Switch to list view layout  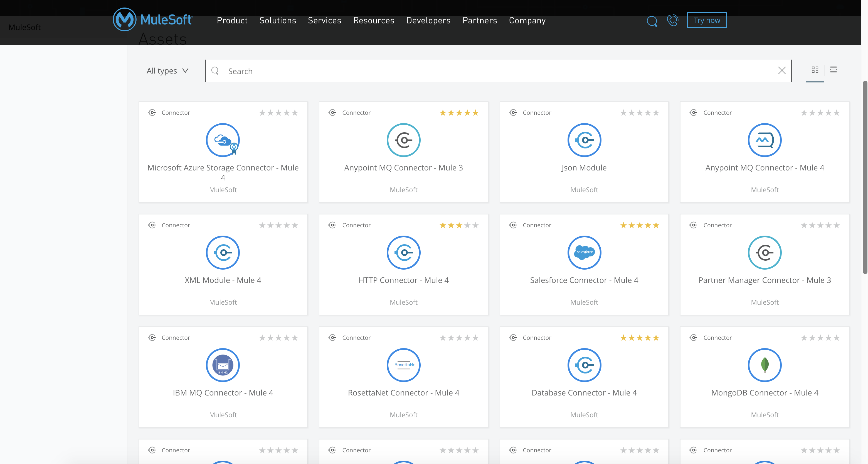(x=834, y=70)
